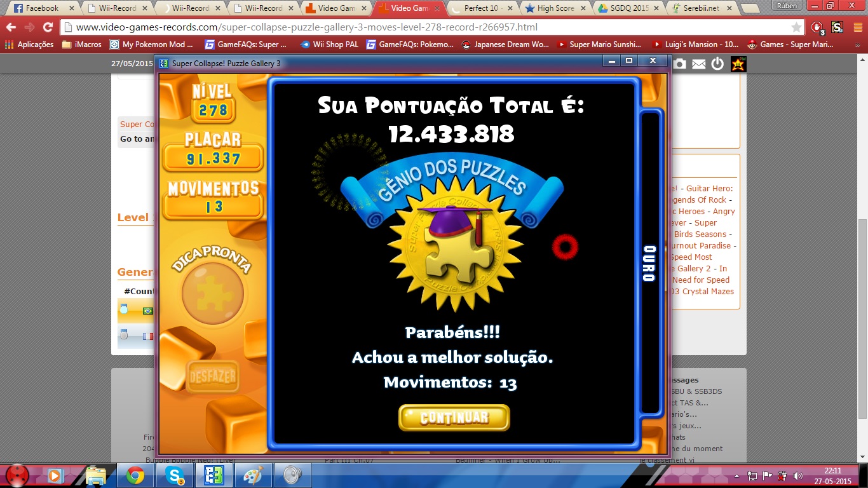
Task: Open Skype from the taskbar
Action: click(x=175, y=475)
